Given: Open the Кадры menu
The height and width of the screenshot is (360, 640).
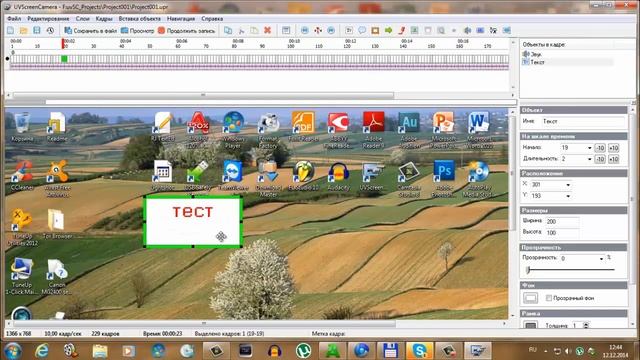Looking at the screenshot, I should coord(104,19).
